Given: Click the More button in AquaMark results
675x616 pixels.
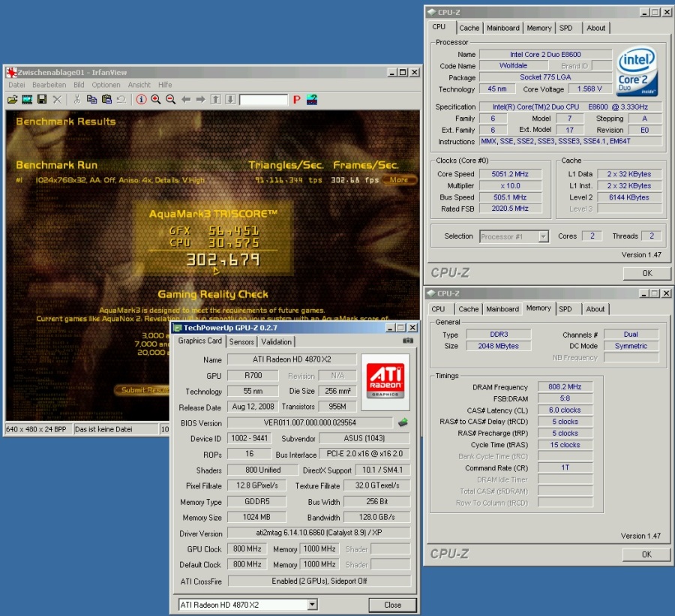Looking at the screenshot, I should 399,180.
